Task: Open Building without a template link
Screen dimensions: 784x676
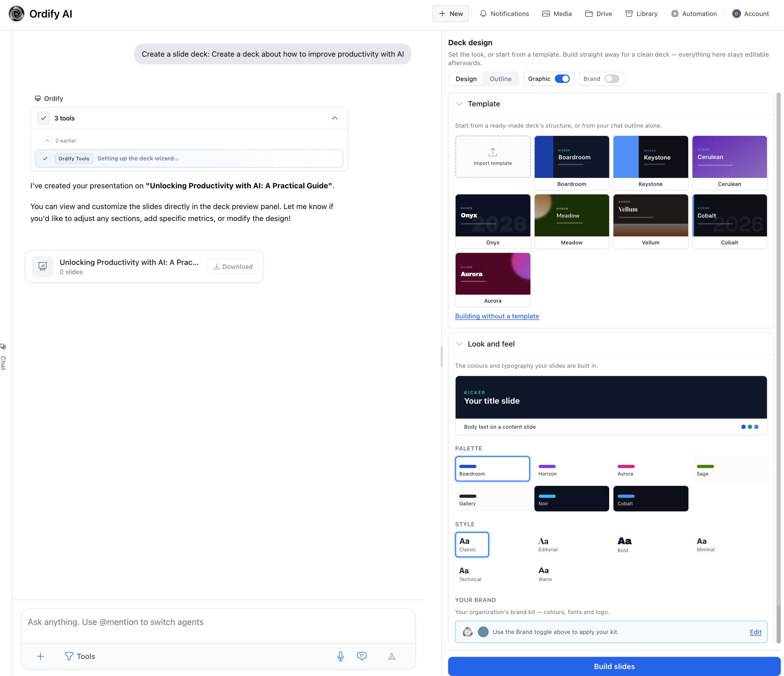Action: click(x=497, y=316)
